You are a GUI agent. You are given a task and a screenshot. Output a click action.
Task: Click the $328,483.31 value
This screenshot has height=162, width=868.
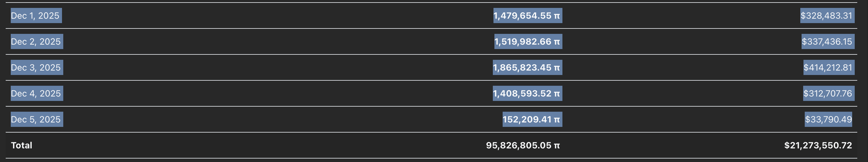click(826, 16)
